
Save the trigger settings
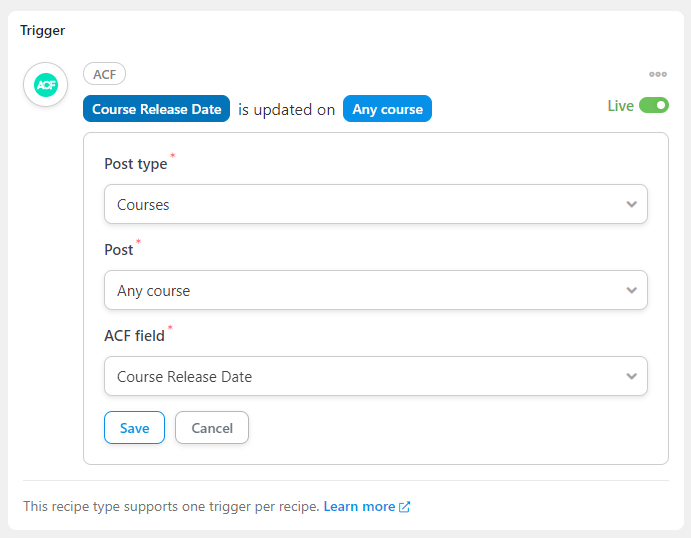[134, 427]
